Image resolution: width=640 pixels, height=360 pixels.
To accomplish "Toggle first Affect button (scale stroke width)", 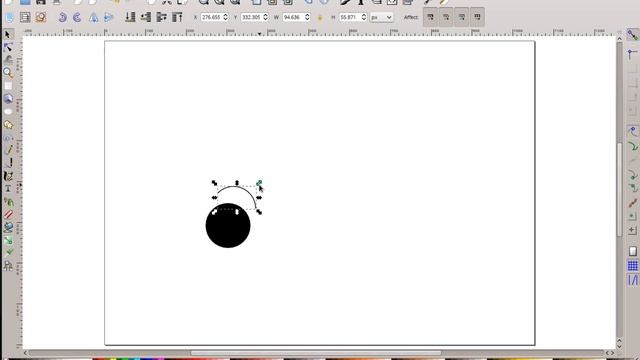I will pyautogui.click(x=430, y=17).
